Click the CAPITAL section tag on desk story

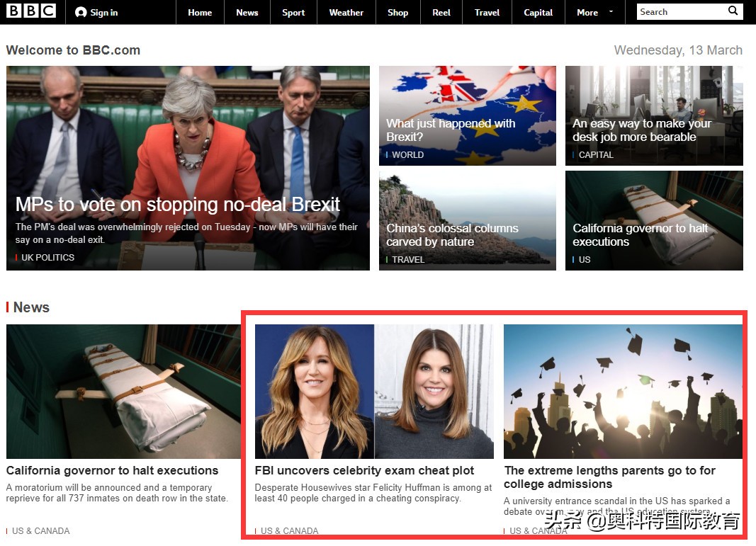pyautogui.click(x=595, y=154)
